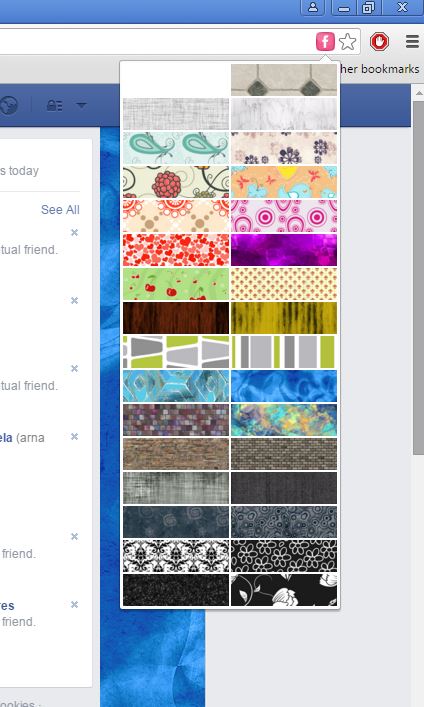424x707 pixels.
Task: Click the Chrome user profile icon
Action: (313, 8)
